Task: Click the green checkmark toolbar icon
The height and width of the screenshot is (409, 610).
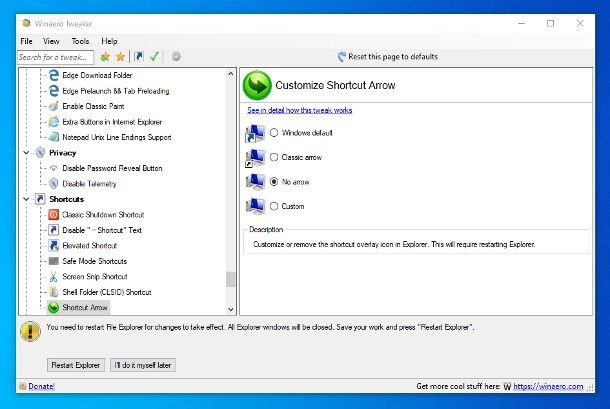Action: click(x=154, y=57)
